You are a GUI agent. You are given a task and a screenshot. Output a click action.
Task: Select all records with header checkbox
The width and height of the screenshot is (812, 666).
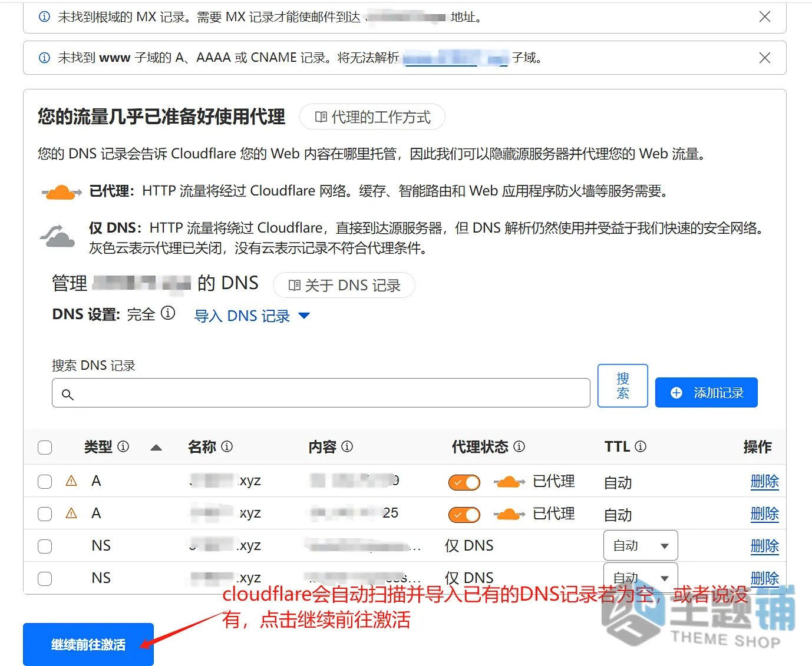click(x=45, y=448)
